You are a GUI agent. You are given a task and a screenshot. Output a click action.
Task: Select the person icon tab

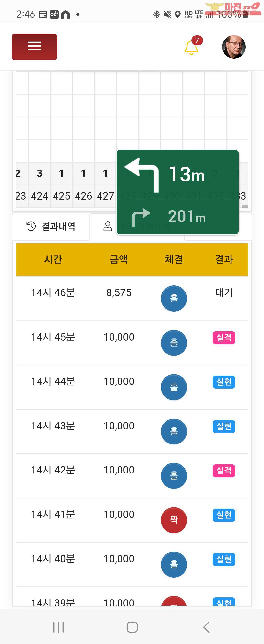coord(108,227)
